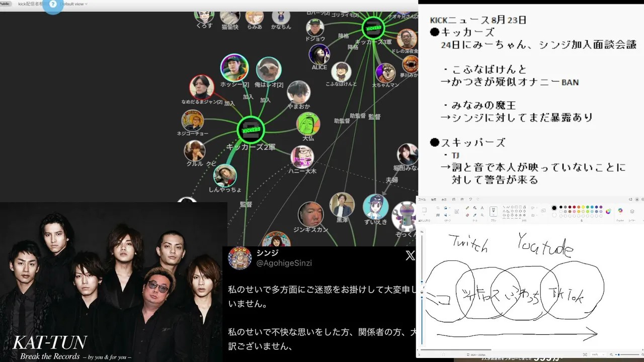The image size is (644, 362).
Task: Click the KAT-TUN album cover image
Action: [114, 282]
